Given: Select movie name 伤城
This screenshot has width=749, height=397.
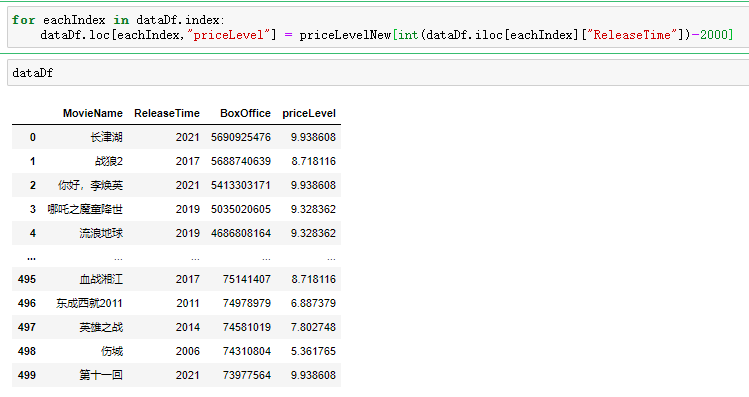Looking at the screenshot, I should 112,351.
